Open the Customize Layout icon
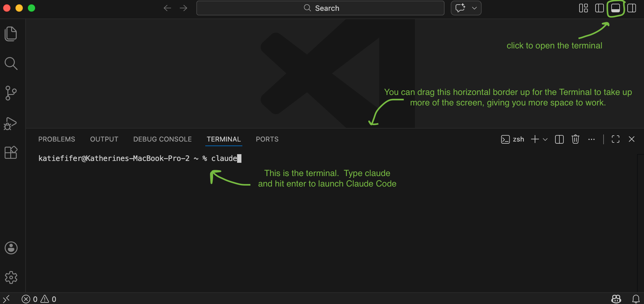 click(x=583, y=8)
